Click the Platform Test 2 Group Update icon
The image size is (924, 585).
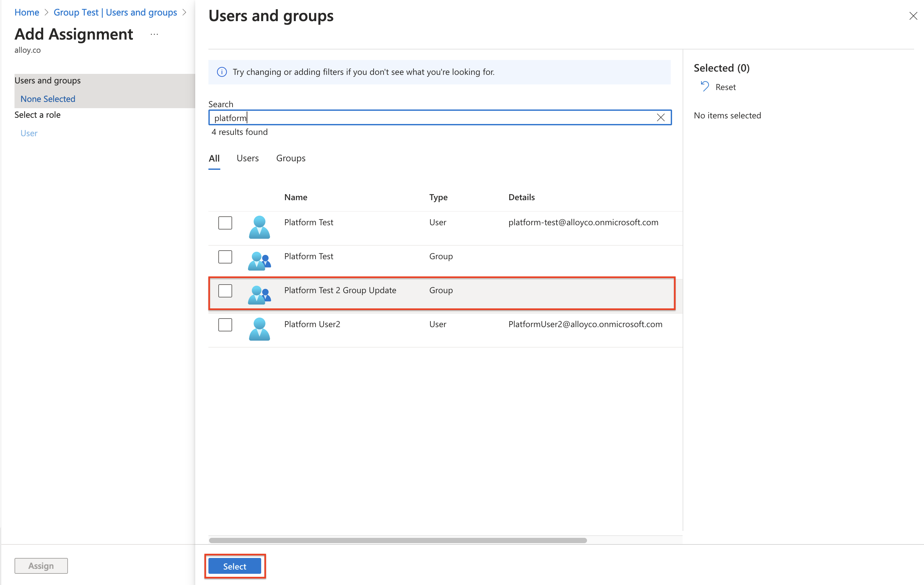[260, 294]
